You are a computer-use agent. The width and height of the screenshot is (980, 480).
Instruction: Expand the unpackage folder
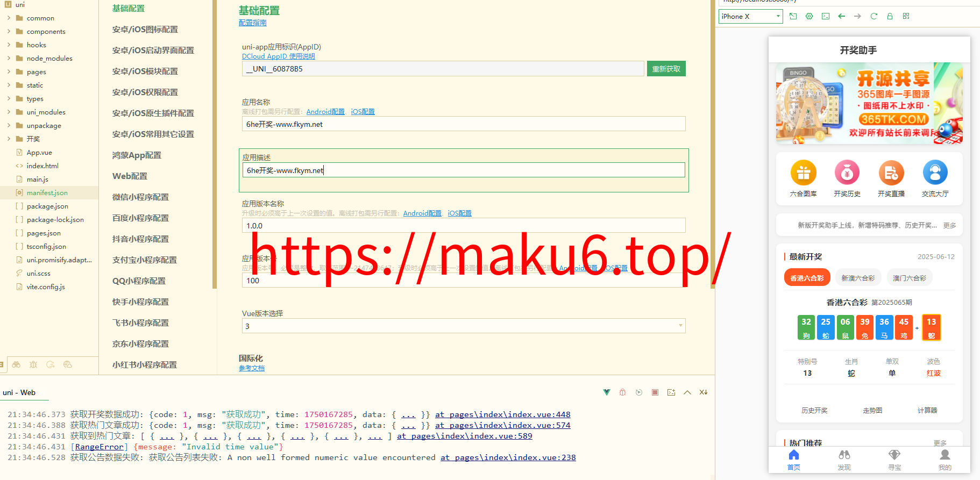(9, 125)
